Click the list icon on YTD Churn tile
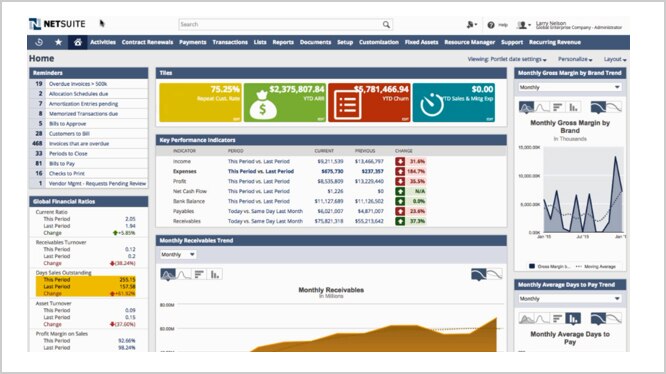The width and height of the screenshot is (666, 374). [x=347, y=105]
